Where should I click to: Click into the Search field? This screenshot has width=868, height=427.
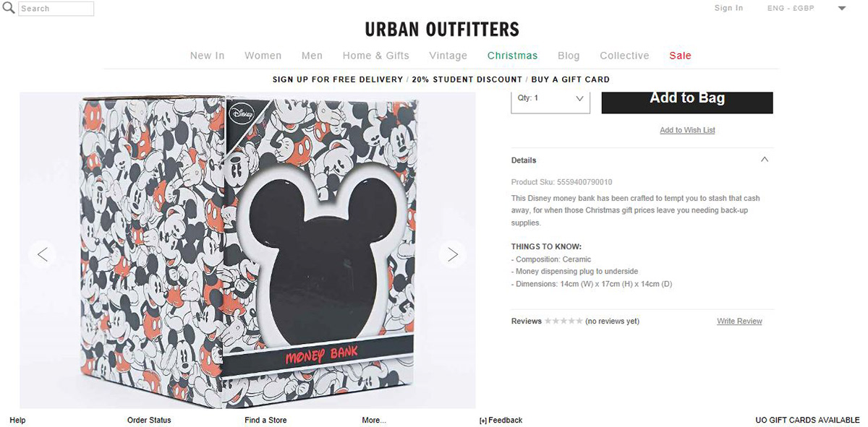[x=56, y=9]
